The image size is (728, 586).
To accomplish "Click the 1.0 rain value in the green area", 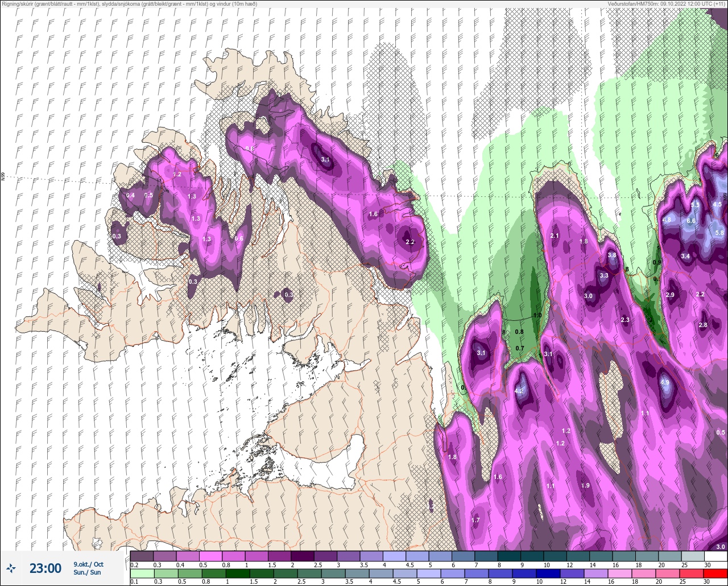I will [x=537, y=315].
